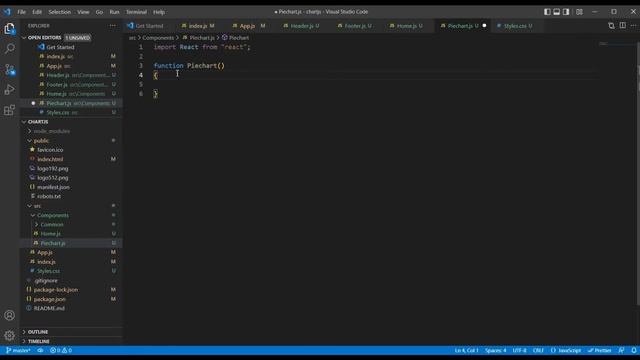640x360 pixels.
Task: Click CRLF end-of-line setting
Action: pyautogui.click(x=538, y=350)
